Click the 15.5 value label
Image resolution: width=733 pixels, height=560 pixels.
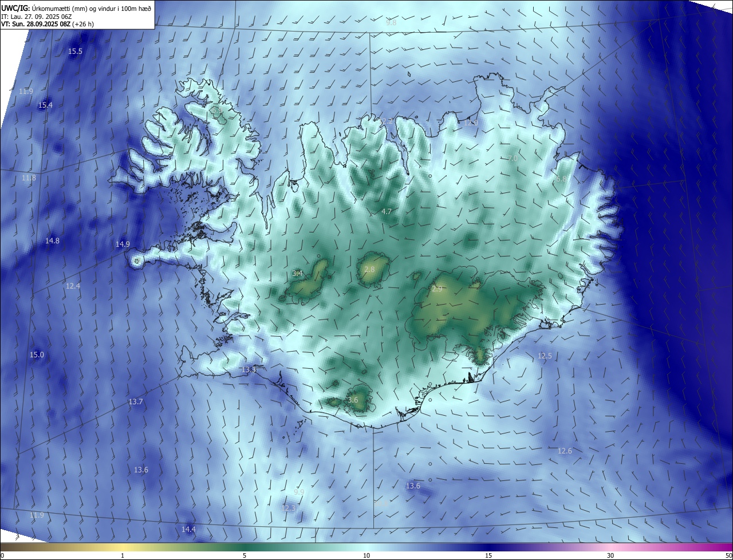(x=76, y=52)
